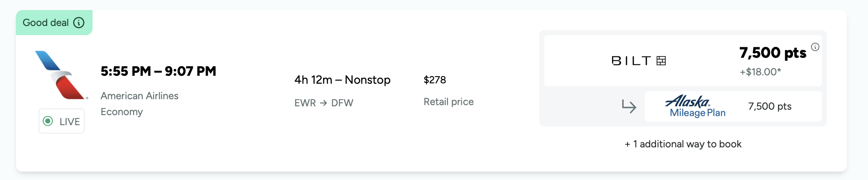
Task: Click the 5:55 PM – 9:07 PM flight time
Action: coord(158,71)
